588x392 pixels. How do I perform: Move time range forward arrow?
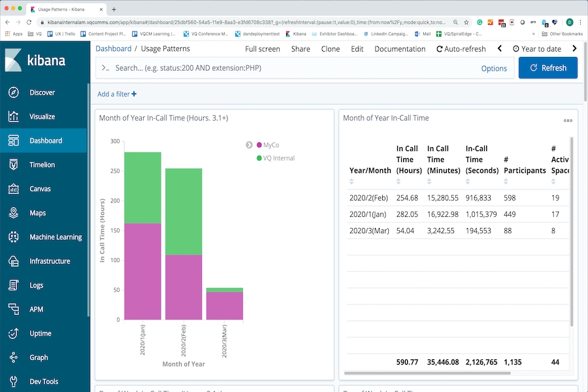click(574, 48)
